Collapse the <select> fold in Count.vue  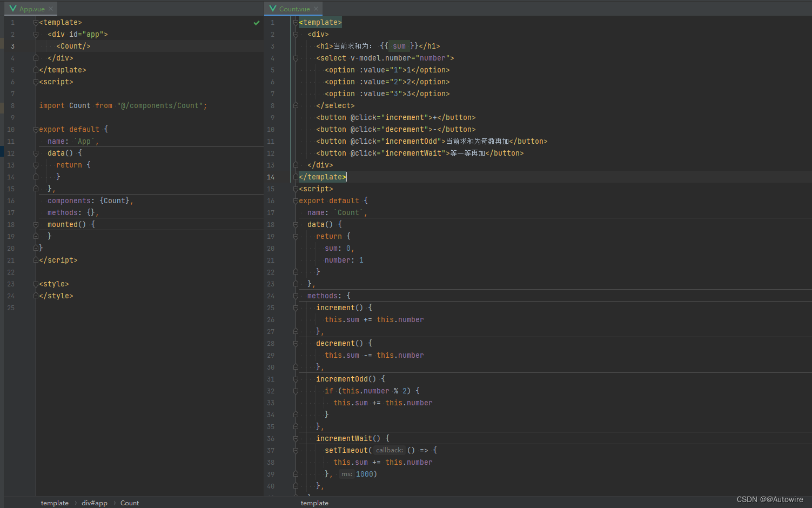pyautogui.click(x=296, y=58)
